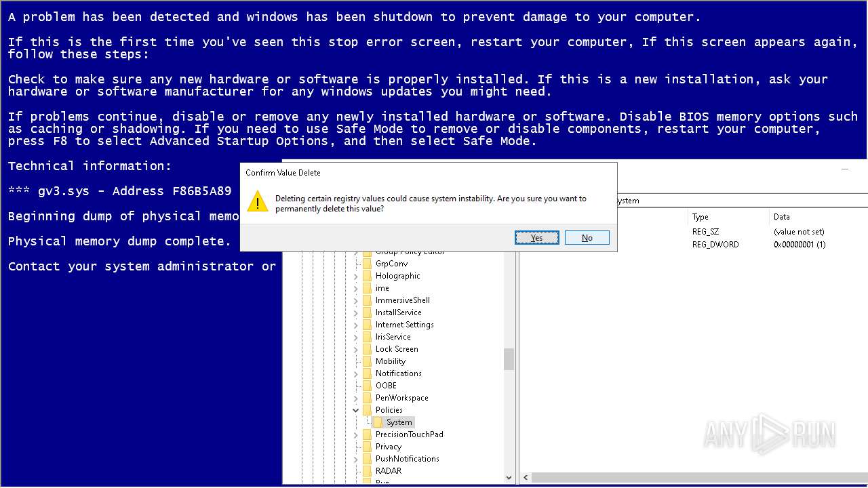868x488 pixels.
Task: Cancel the value deletion with No
Action: click(587, 237)
